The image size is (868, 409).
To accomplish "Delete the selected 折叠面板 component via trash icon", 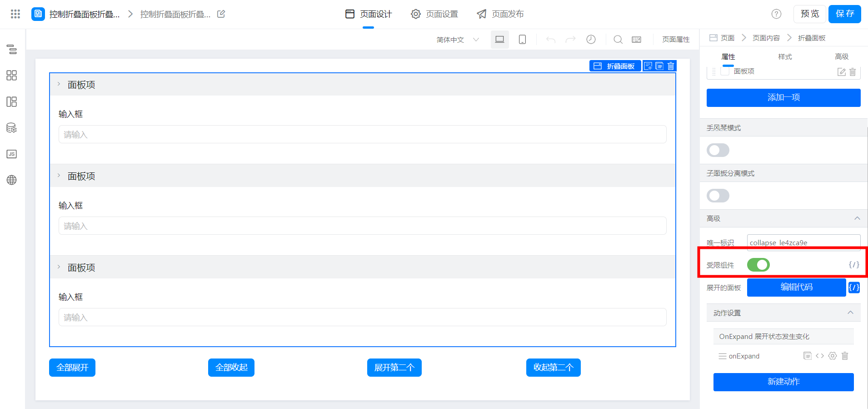I will tap(671, 66).
